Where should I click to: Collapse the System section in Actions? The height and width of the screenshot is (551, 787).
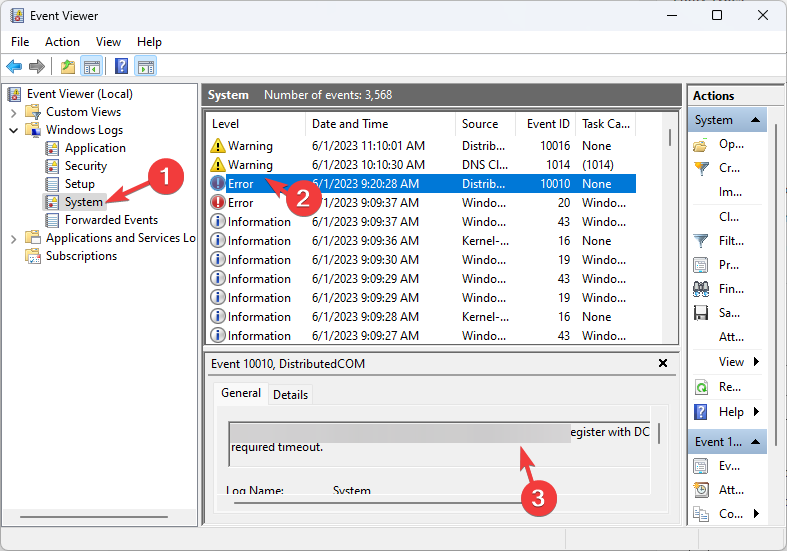point(755,120)
